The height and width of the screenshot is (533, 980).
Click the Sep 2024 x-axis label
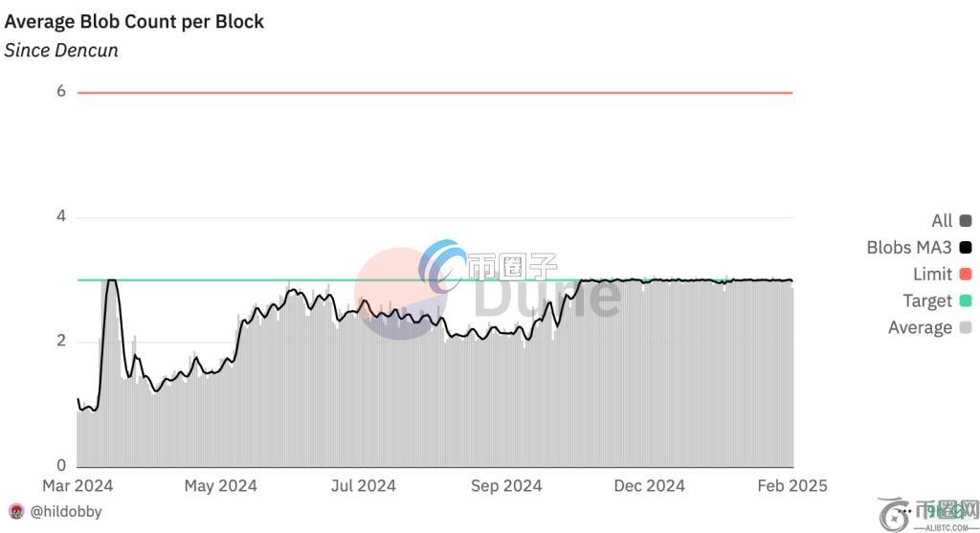point(506,486)
